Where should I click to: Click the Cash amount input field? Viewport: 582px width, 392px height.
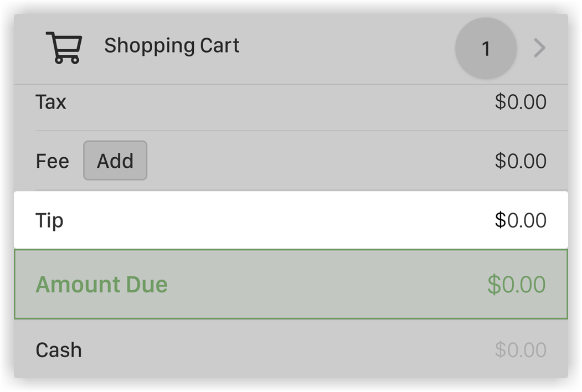(521, 349)
